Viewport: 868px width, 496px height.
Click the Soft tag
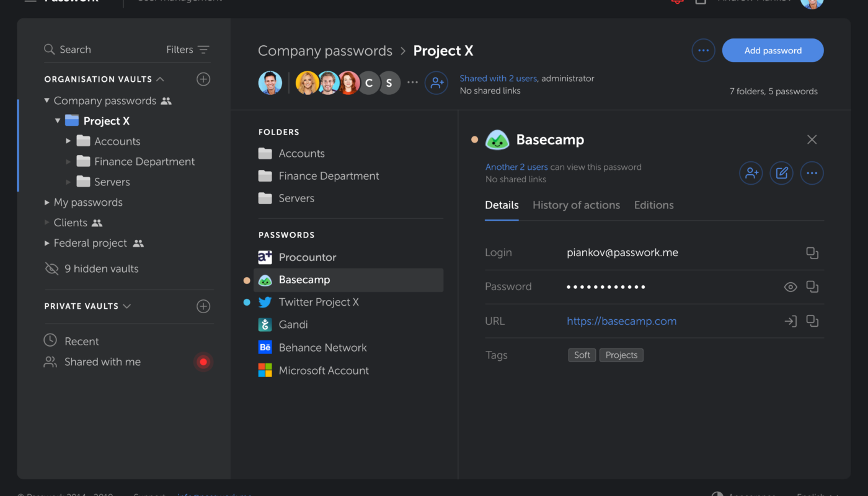coord(582,355)
